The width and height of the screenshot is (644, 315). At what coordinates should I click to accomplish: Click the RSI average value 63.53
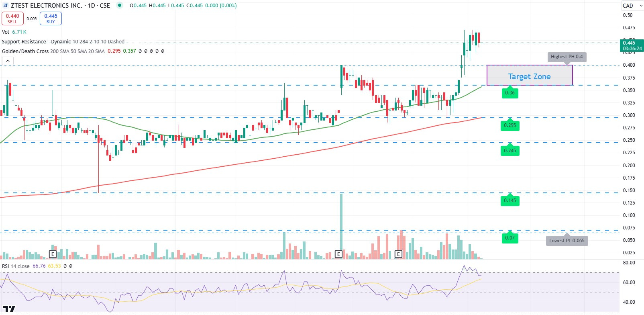(x=54, y=266)
